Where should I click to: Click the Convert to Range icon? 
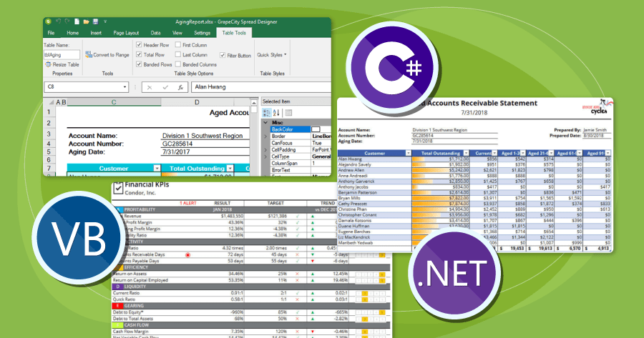(88, 54)
